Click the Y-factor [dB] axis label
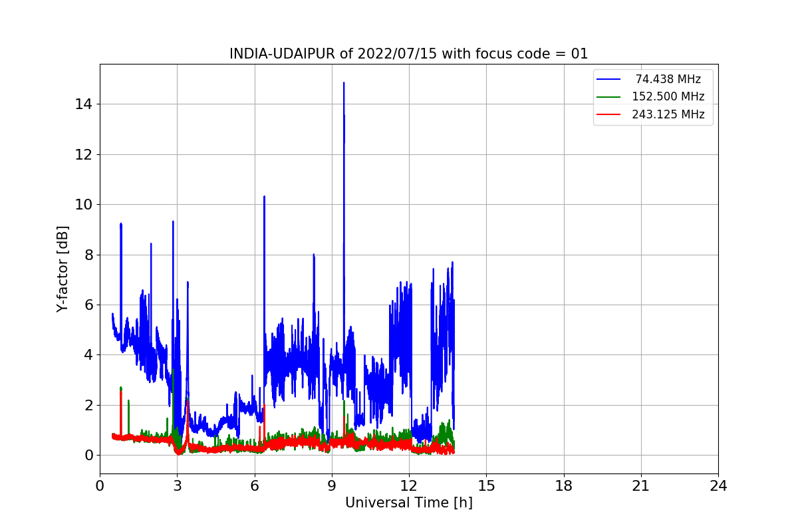Image resolution: width=798 pixels, height=532 pixels. [63, 269]
